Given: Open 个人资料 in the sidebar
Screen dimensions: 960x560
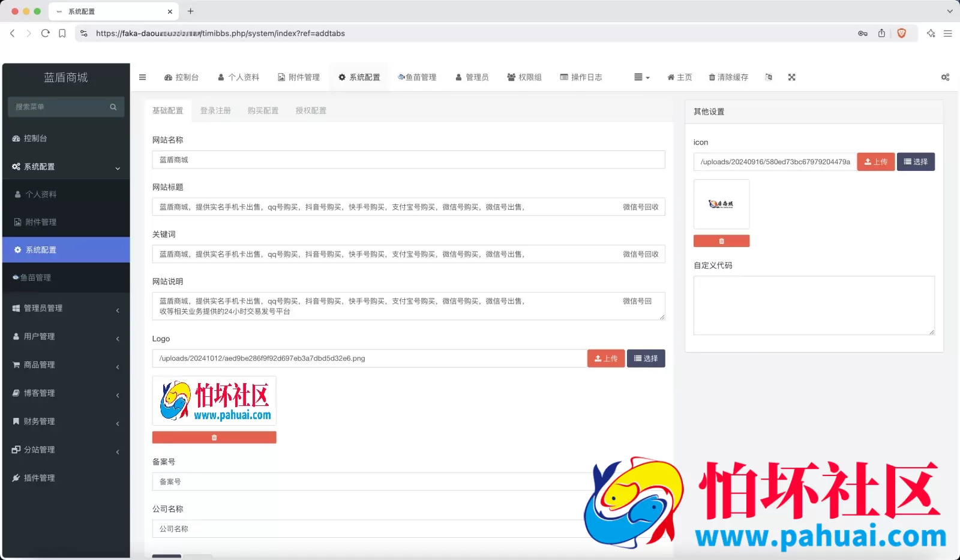Looking at the screenshot, I should pyautogui.click(x=66, y=194).
